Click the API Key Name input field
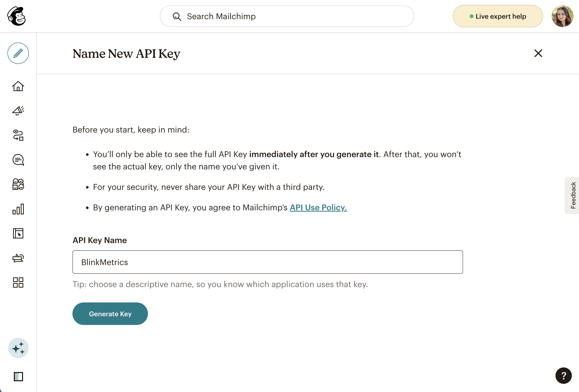This screenshot has width=579, height=392. 267,262
